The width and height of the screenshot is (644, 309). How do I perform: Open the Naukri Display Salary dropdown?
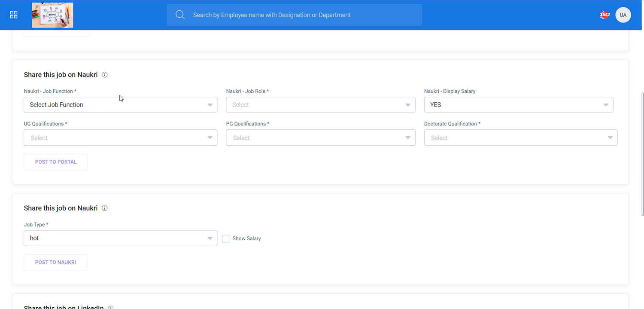point(518,105)
